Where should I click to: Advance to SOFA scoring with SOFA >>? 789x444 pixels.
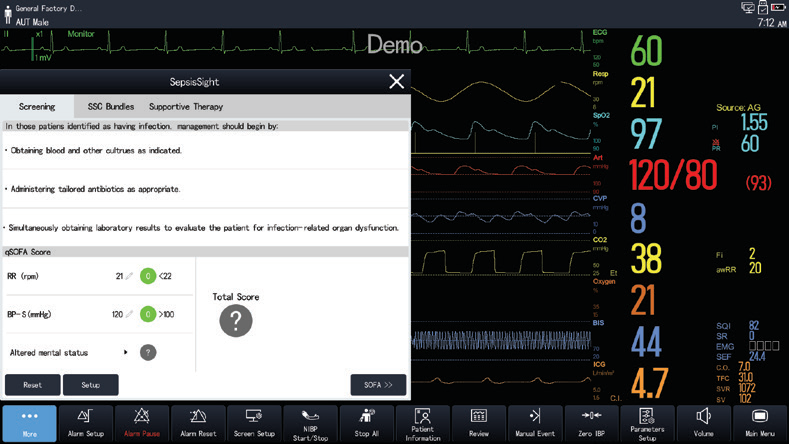[378, 384]
